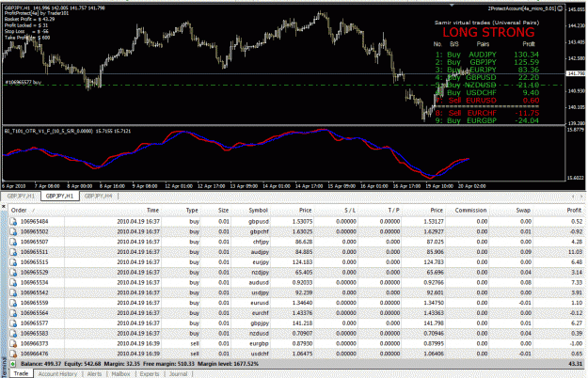Select order icon beside 106965515 eurjpy
The image size is (588, 378).
[13, 262]
